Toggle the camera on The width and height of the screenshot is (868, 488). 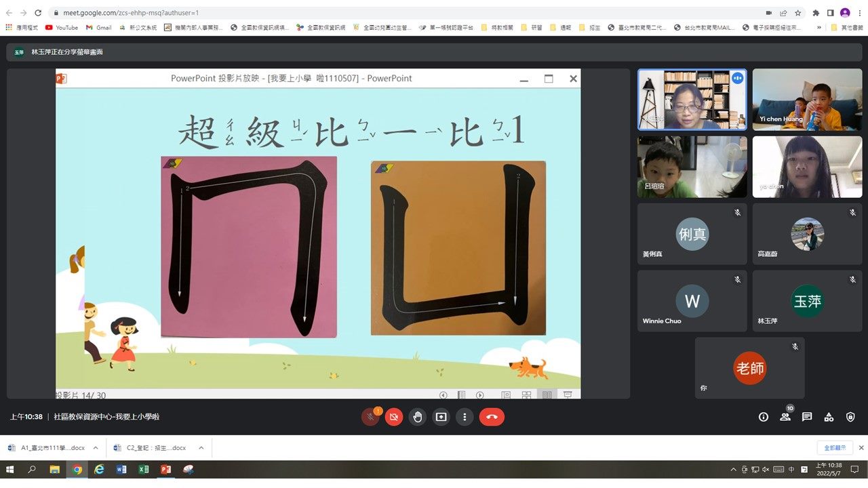point(394,417)
